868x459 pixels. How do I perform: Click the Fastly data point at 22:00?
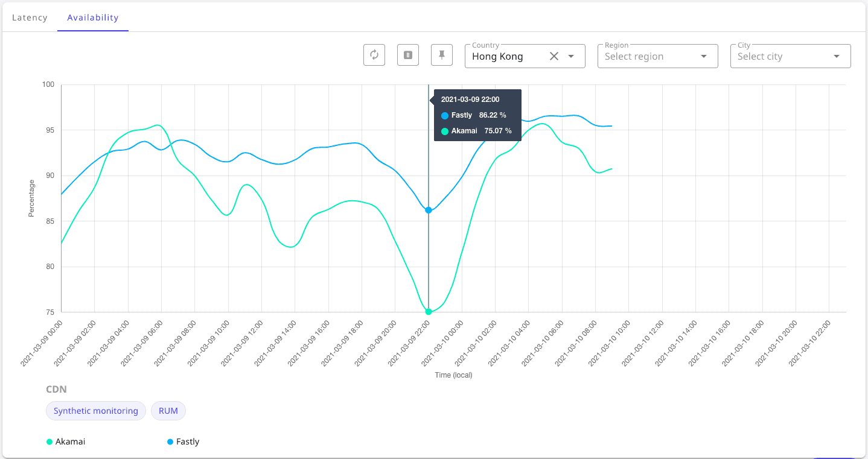point(429,210)
